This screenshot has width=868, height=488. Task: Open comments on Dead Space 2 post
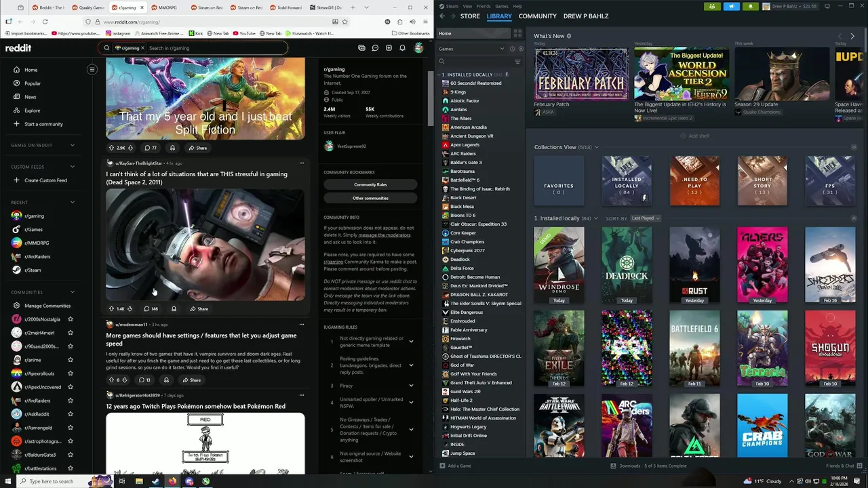pyautogui.click(x=151, y=309)
